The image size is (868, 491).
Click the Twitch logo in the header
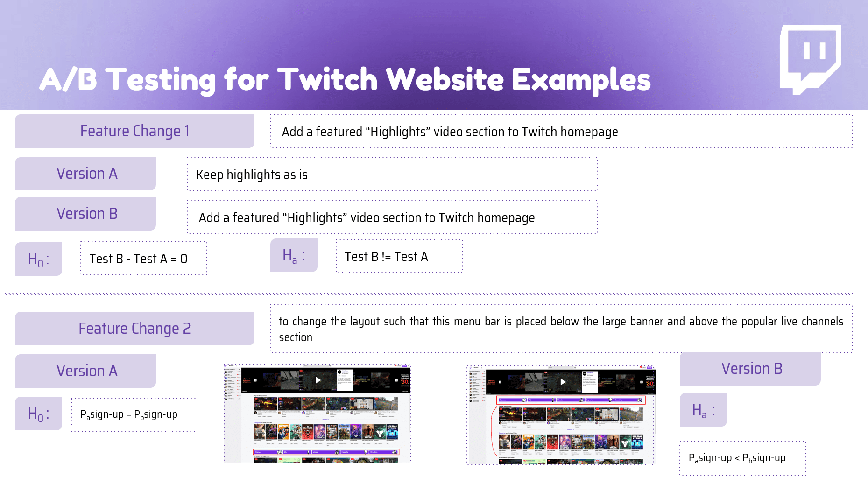tap(810, 59)
